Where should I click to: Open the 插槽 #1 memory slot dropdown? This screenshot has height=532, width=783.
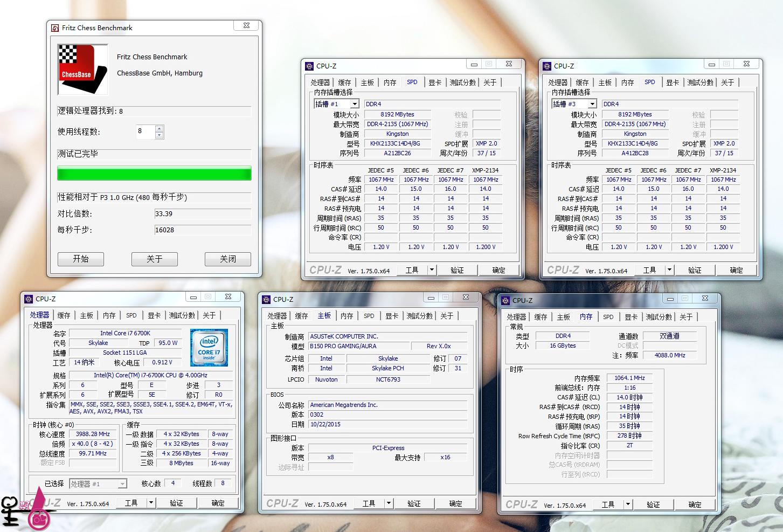[x=355, y=104]
